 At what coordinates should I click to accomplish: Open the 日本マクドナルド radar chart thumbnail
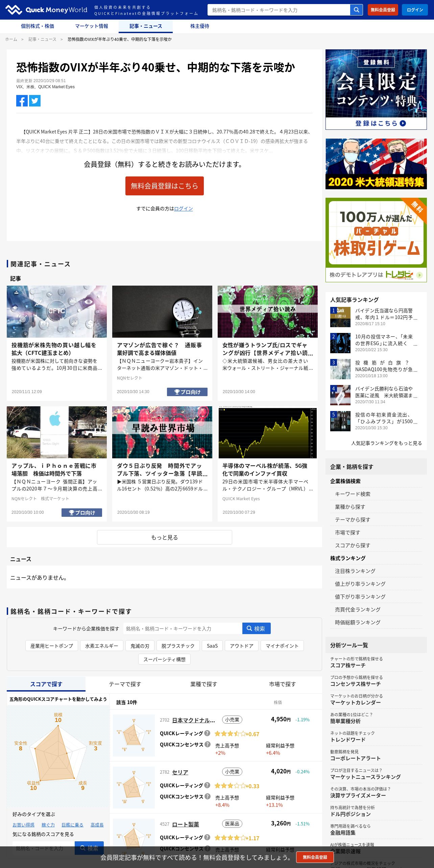pos(134,736)
